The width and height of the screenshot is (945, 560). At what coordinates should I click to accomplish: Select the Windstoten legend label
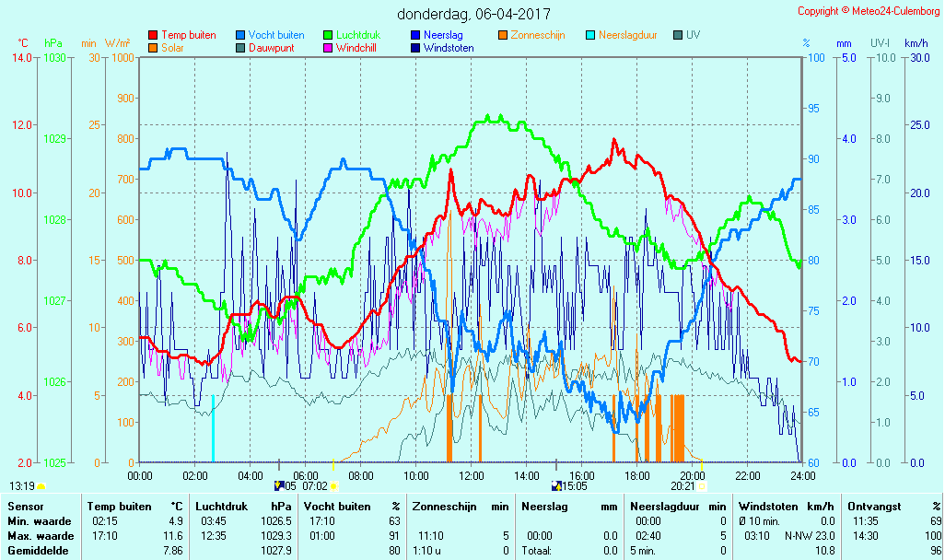coord(449,48)
